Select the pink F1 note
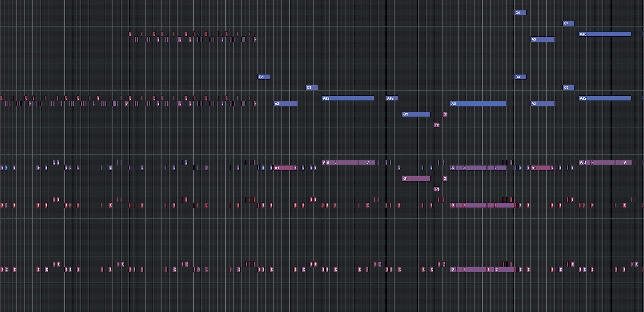Image resolution: width=644 pixels, height=312 pixels. pyautogui.click(x=437, y=189)
